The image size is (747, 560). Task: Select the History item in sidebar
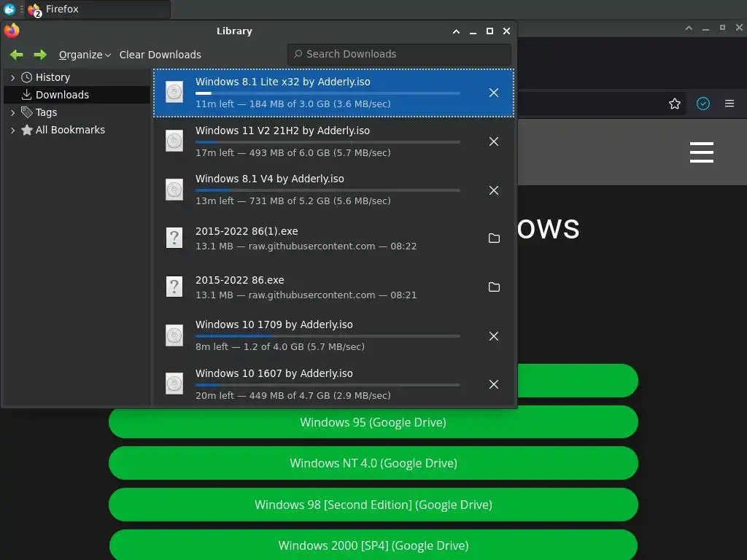(x=53, y=77)
